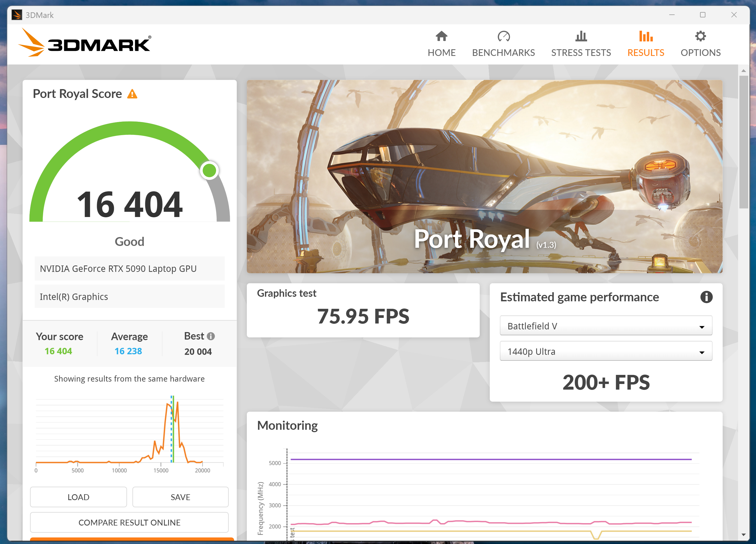The image size is (756, 544).
Task: Click the score distribution histogram chart
Action: tap(129, 434)
